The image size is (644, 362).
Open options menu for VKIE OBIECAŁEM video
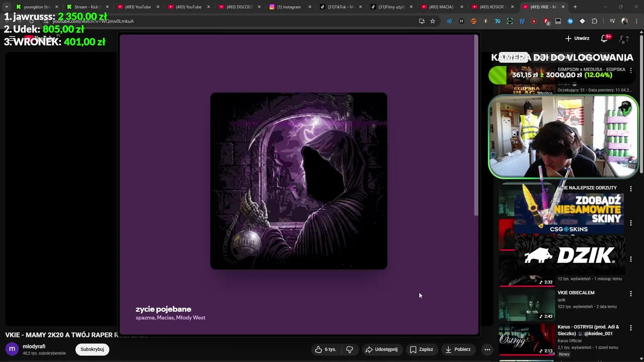point(631,294)
